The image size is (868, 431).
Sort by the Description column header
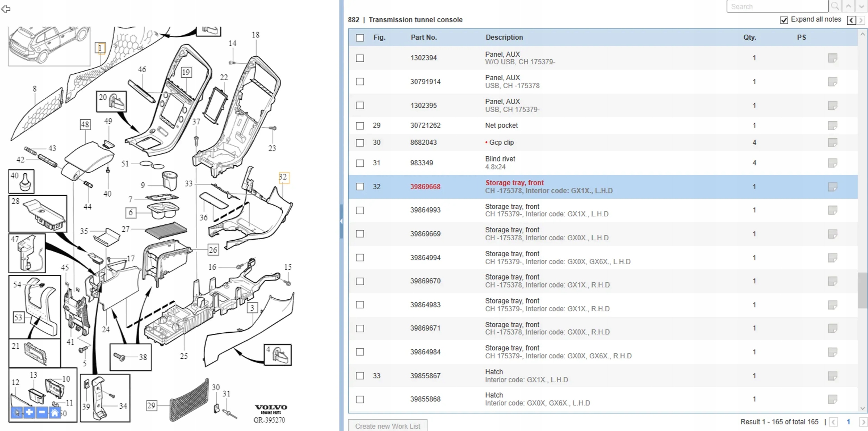[504, 38]
